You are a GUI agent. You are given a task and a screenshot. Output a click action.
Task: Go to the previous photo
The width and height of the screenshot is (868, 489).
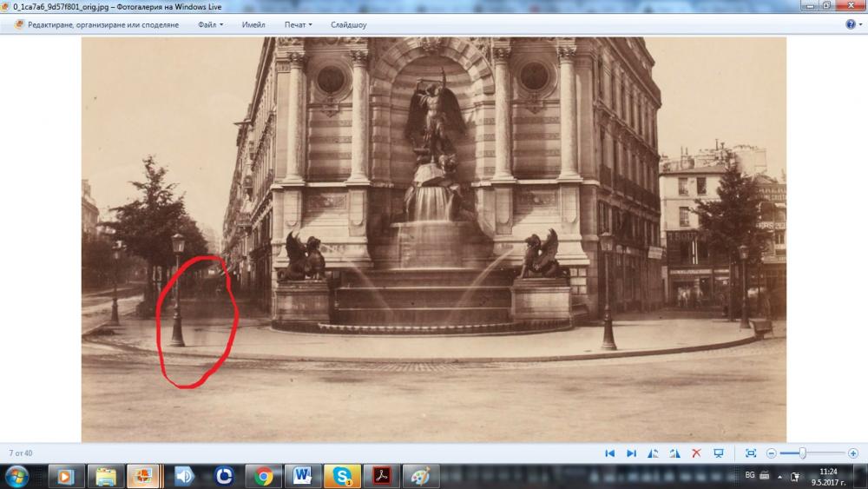(609, 453)
